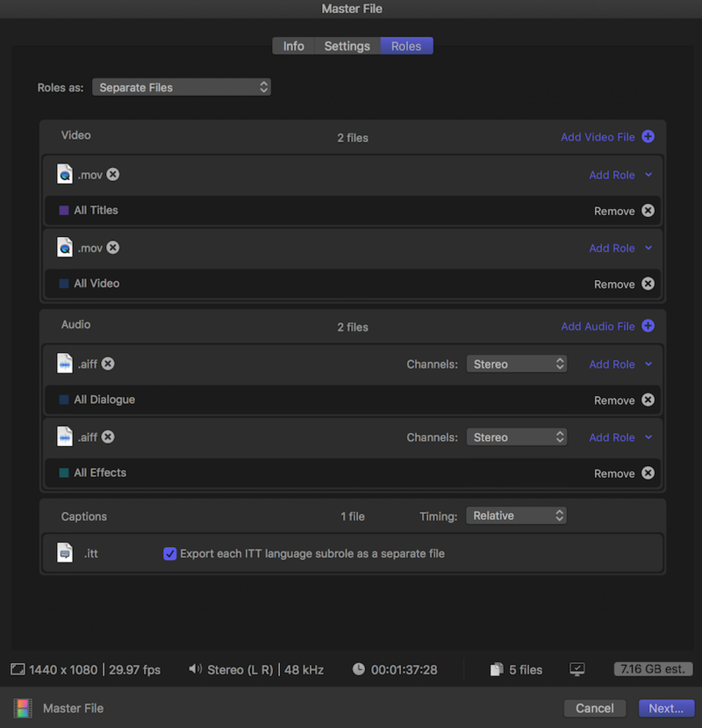702x728 pixels.
Task: Delete the first .mov file with X icon
Action: point(113,174)
